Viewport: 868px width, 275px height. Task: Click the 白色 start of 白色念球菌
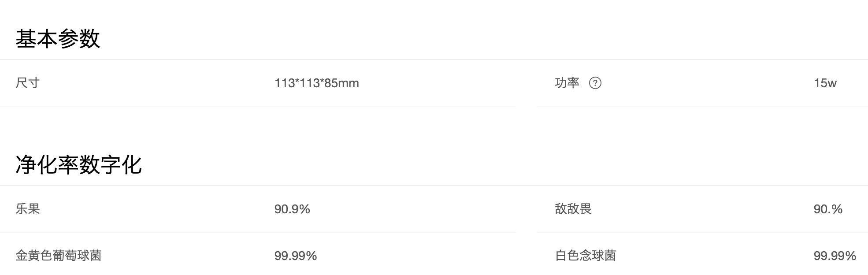(x=567, y=256)
